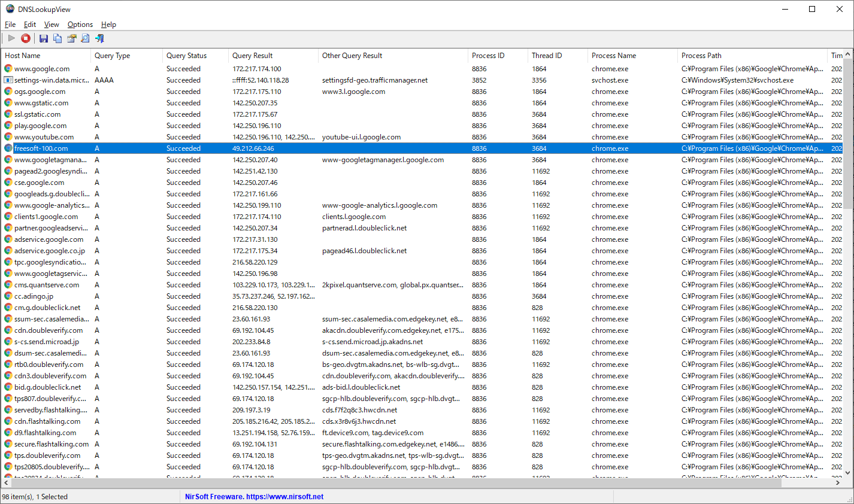854x504 pixels.
Task: Click Chrome icon beside play.google.com
Action: [8, 126]
